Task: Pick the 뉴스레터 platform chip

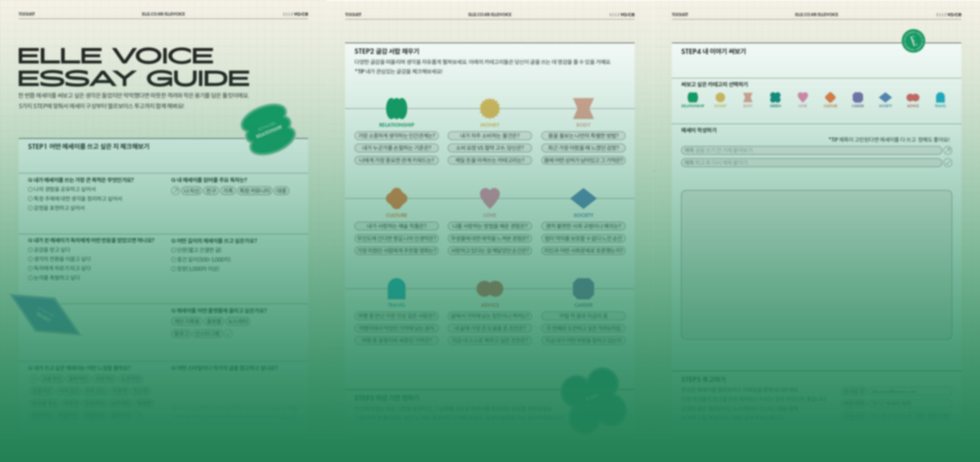Action: coord(238,322)
